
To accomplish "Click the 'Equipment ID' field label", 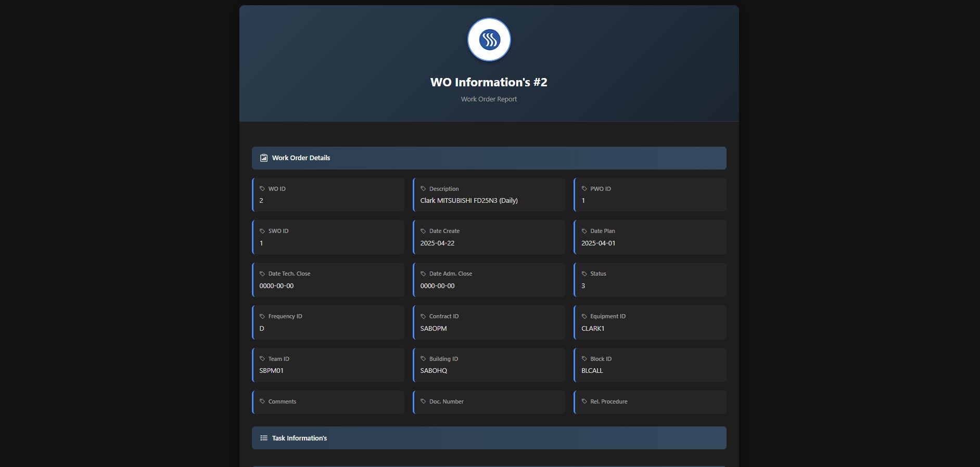I will [608, 316].
